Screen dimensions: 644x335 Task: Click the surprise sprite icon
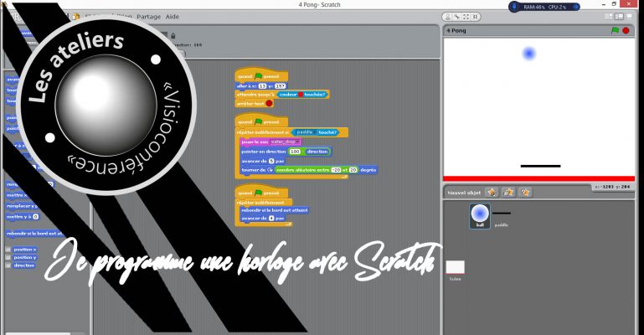click(x=525, y=193)
